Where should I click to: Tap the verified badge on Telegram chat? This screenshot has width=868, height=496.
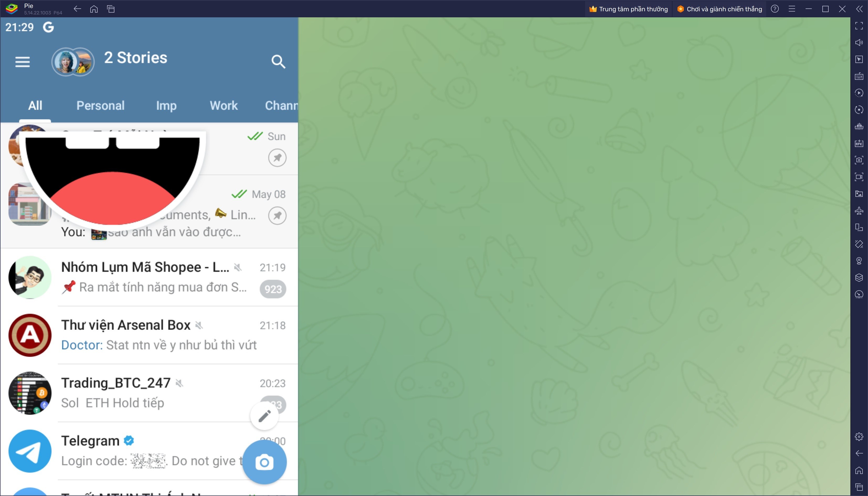(x=131, y=441)
